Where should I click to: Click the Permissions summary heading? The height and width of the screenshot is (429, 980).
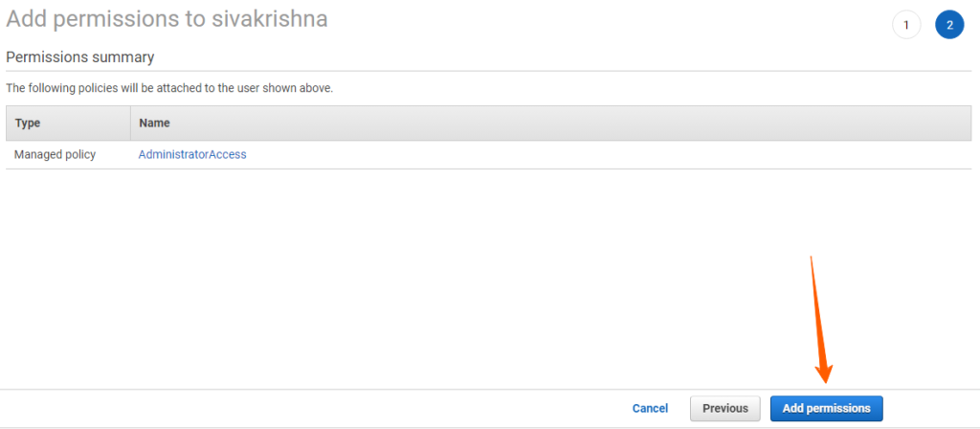coord(80,57)
